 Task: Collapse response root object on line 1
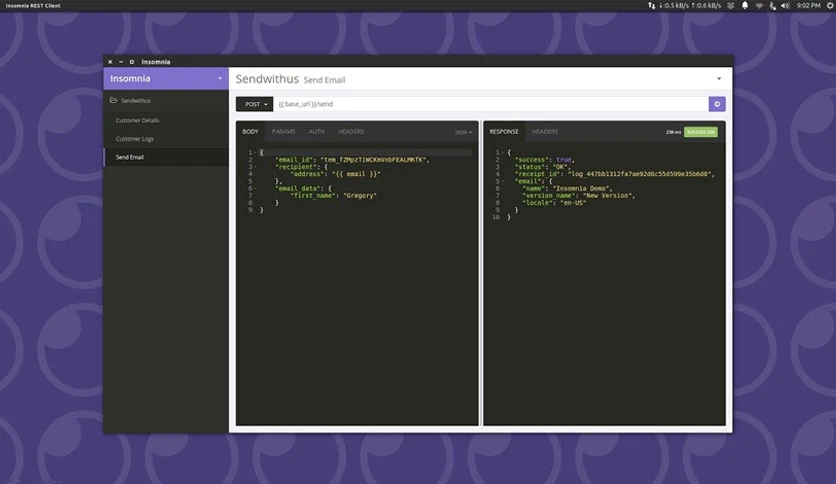pyautogui.click(x=502, y=152)
